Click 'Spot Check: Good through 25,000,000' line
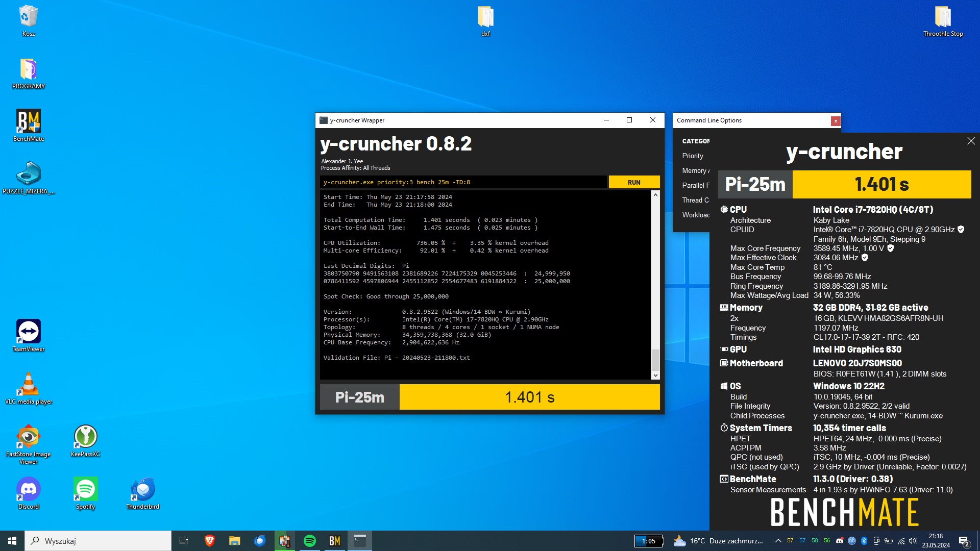 click(386, 296)
